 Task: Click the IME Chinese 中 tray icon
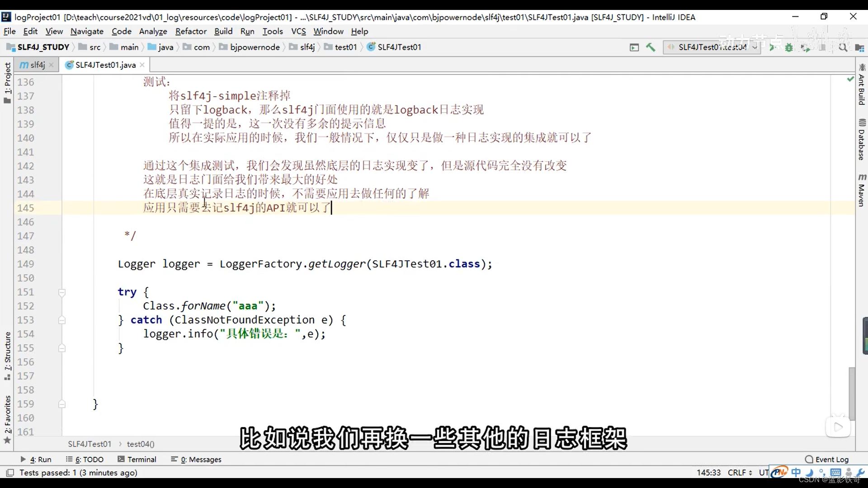point(796,472)
